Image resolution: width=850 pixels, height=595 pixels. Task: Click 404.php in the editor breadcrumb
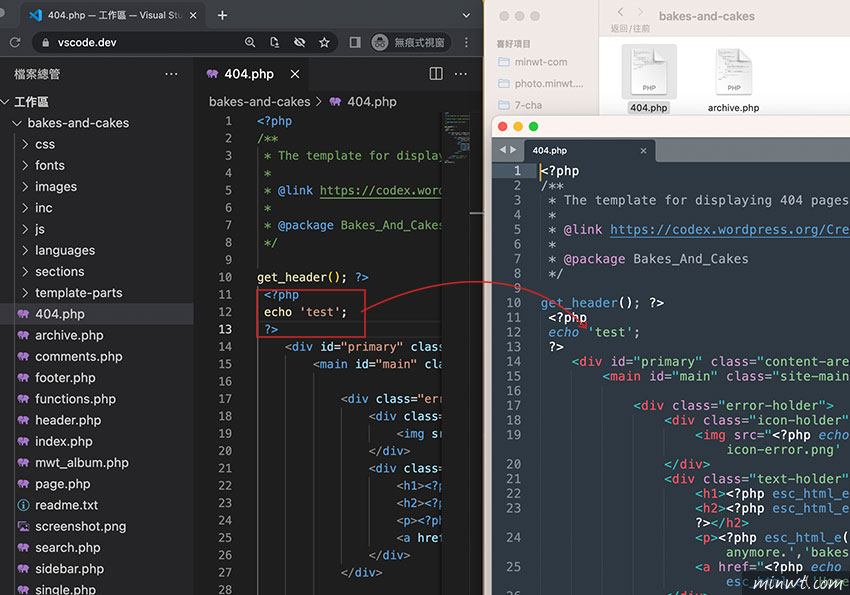(x=372, y=102)
